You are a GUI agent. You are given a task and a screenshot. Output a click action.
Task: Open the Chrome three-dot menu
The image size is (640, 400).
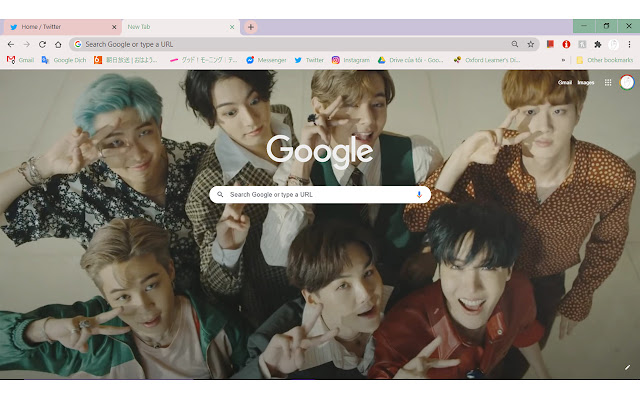(629, 44)
